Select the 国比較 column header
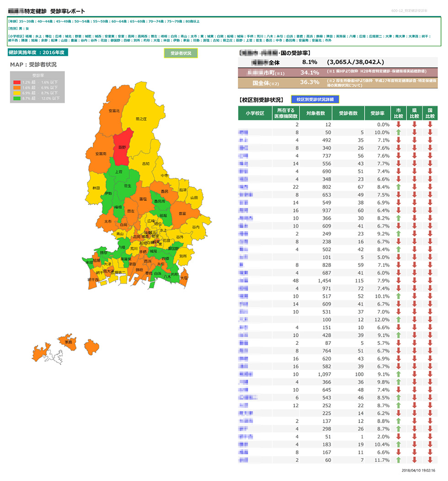The image size is (448, 481). (430, 113)
